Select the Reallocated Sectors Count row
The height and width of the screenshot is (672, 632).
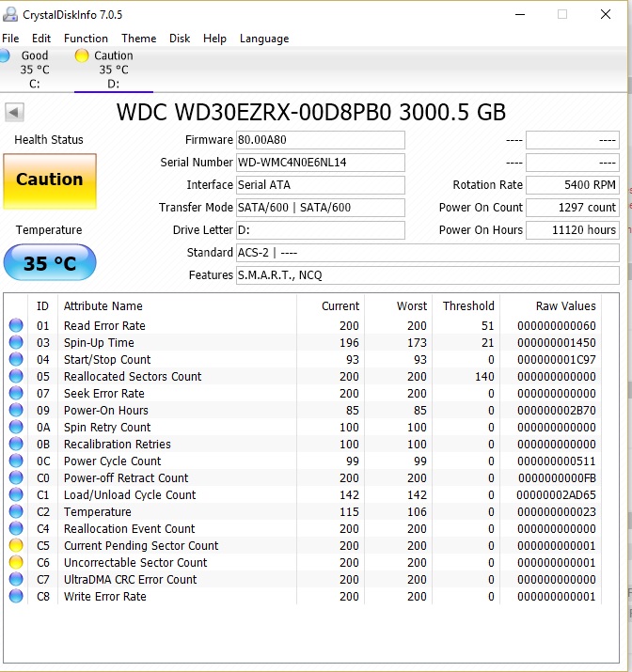(132, 377)
